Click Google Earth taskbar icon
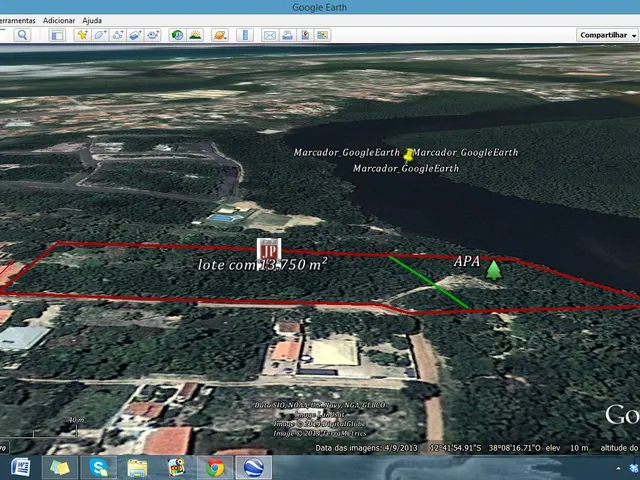Image resolution: width=640 pixels, height=480 pixels. 254,468
